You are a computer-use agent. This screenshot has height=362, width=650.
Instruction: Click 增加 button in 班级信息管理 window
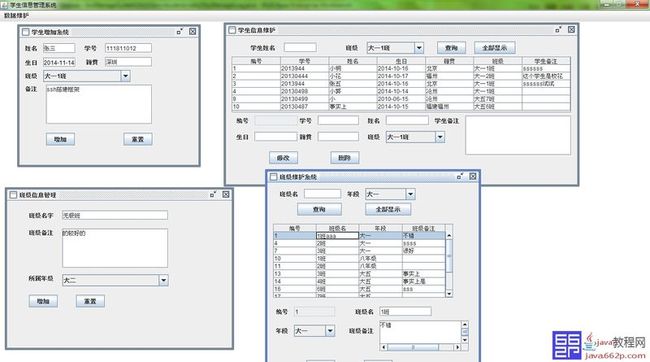coord(43,301)
